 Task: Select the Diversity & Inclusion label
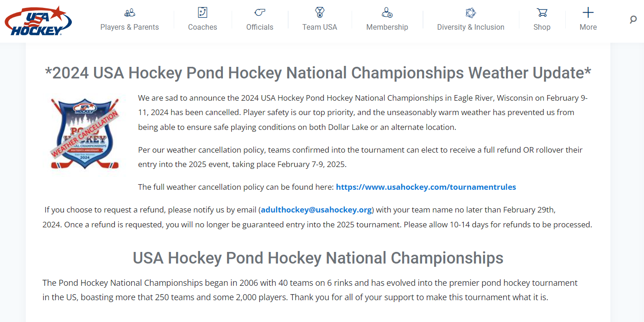coord(471,27)
